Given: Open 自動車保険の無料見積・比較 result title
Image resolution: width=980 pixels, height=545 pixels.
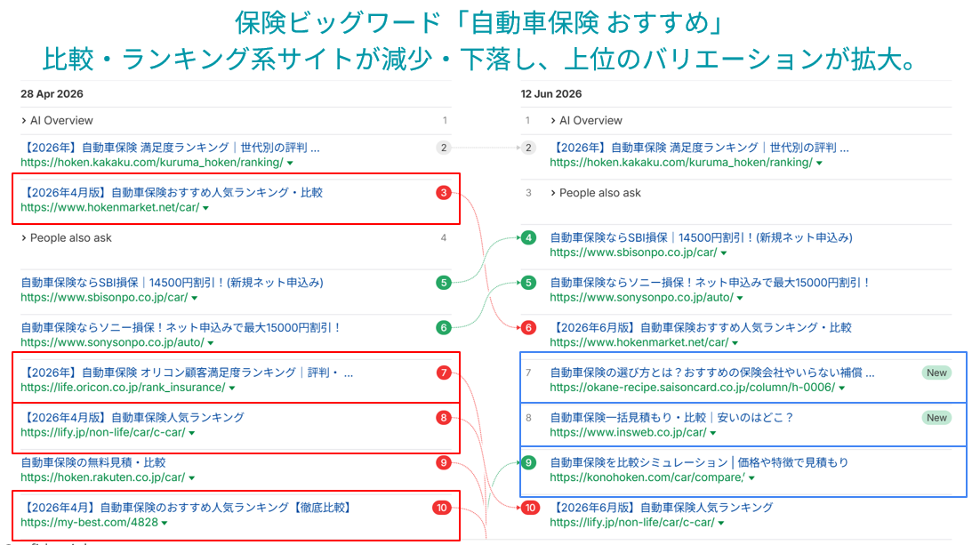Looking at the screenshot, I should pyautogui.click(x=93, y=462).
